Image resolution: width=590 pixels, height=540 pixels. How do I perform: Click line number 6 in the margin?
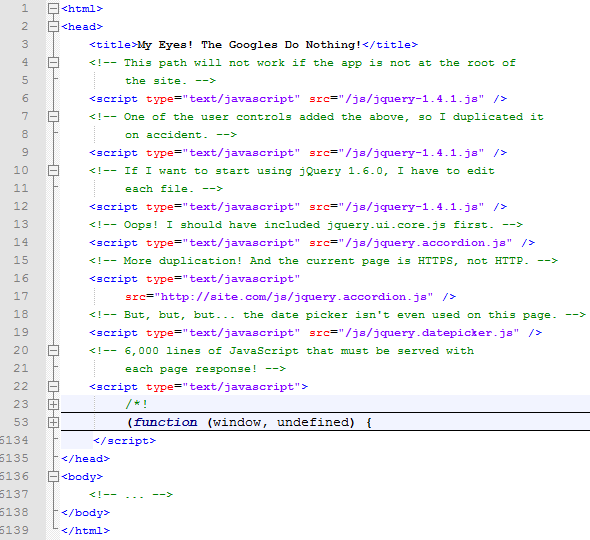pos(25,99)
